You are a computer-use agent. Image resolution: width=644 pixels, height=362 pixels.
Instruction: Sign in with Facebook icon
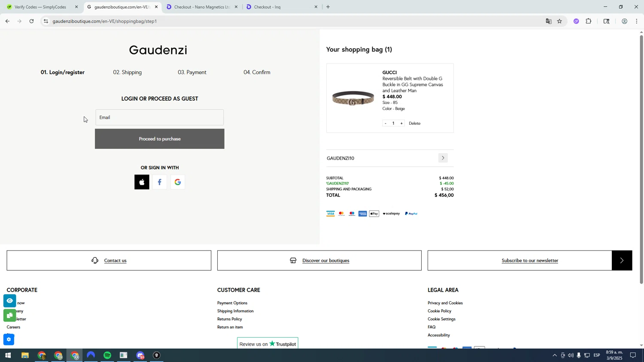[x=160, y=182]
